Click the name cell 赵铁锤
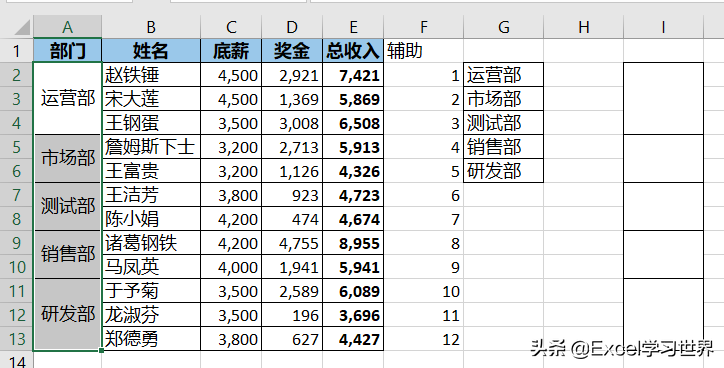The width and height of the screenshot is (724, 368). point(151,74)
